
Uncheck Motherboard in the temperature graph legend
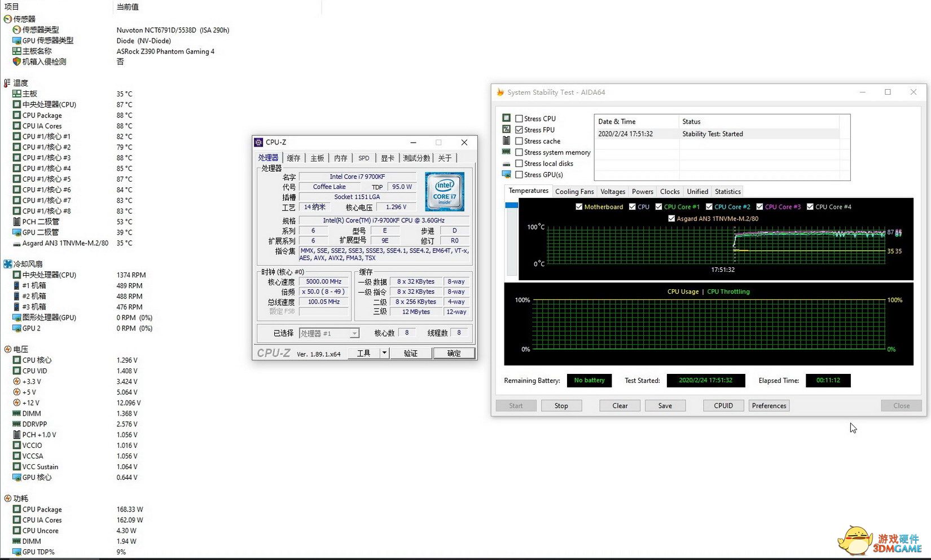pyautogui.click(x=579, y=207)
